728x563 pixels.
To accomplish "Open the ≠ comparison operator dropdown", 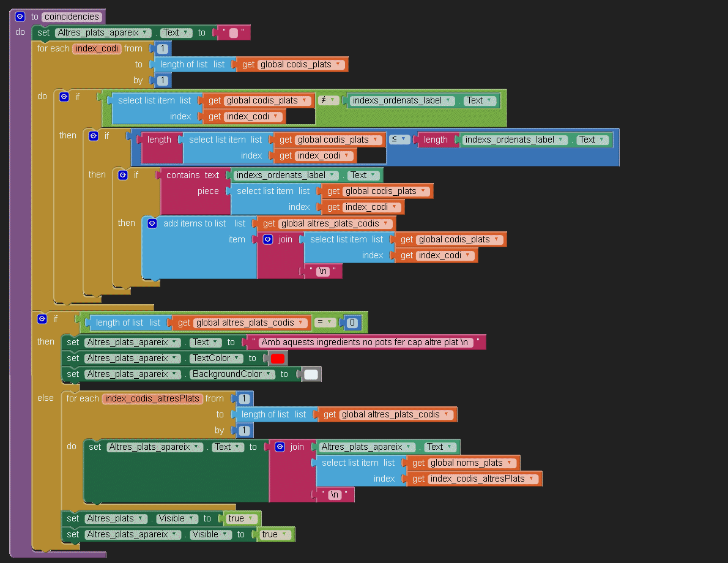I will [x=329, y=100].
